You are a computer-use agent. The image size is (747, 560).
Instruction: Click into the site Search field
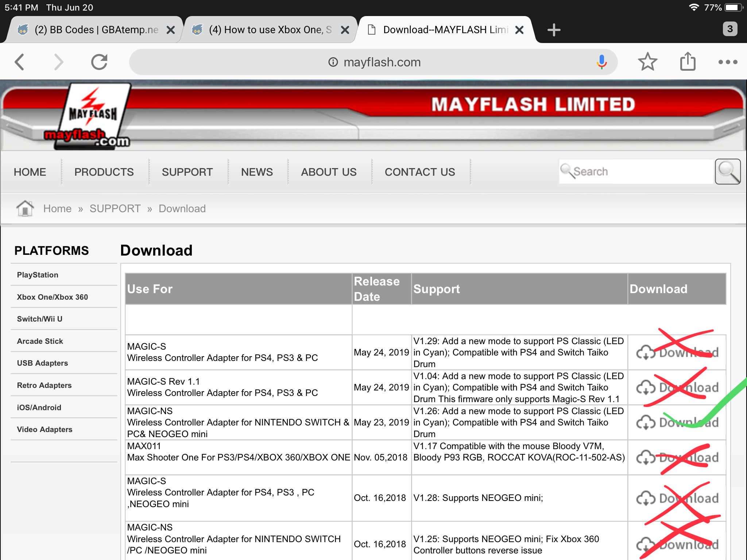[x=636, y=171]
